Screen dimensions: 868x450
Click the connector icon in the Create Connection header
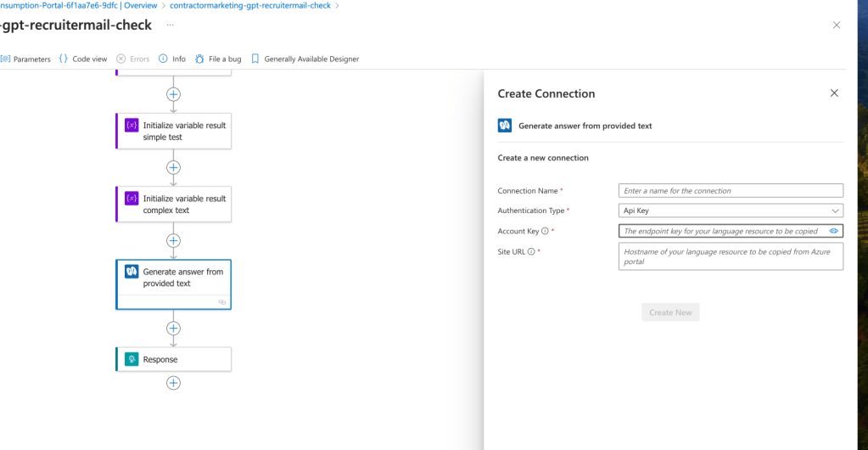click(504, 126)
